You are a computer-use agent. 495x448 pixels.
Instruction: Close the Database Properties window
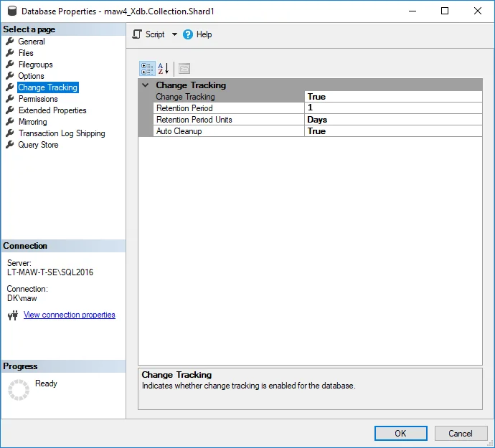478,11
